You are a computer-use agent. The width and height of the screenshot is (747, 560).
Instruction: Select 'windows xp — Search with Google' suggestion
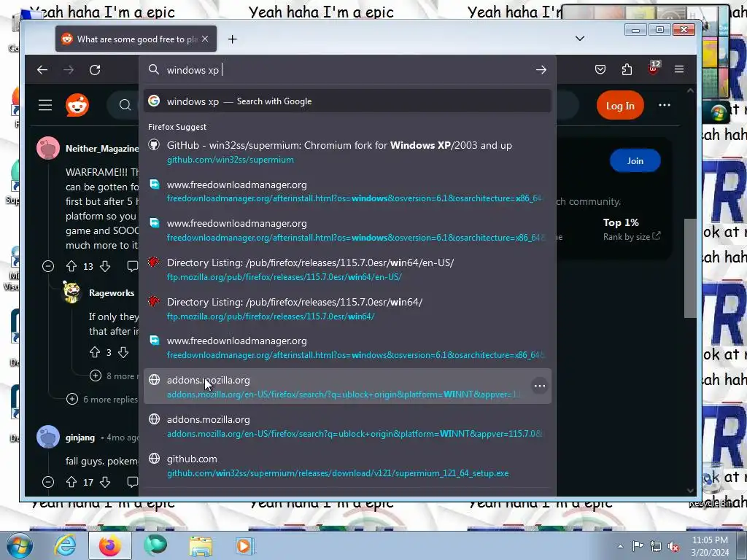(347, 101)
